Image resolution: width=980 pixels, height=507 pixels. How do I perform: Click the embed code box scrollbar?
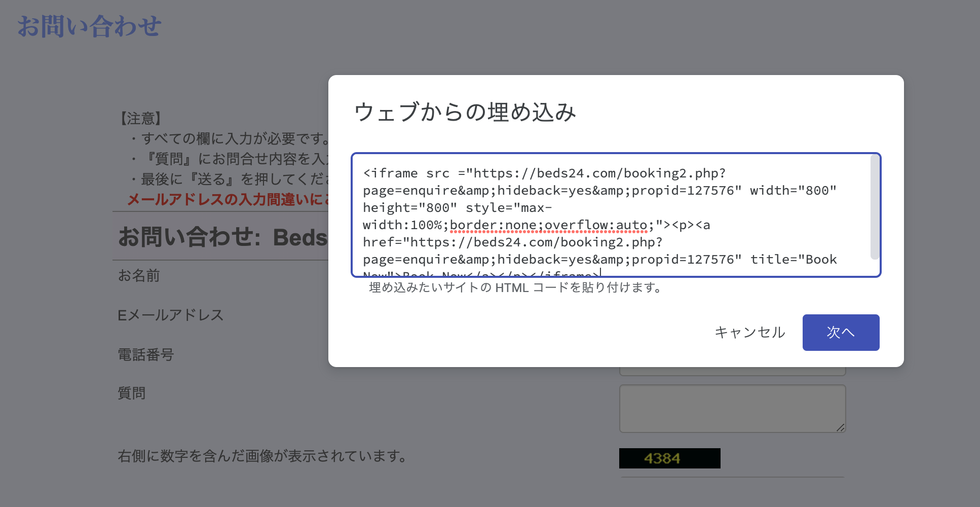point(875,208)
